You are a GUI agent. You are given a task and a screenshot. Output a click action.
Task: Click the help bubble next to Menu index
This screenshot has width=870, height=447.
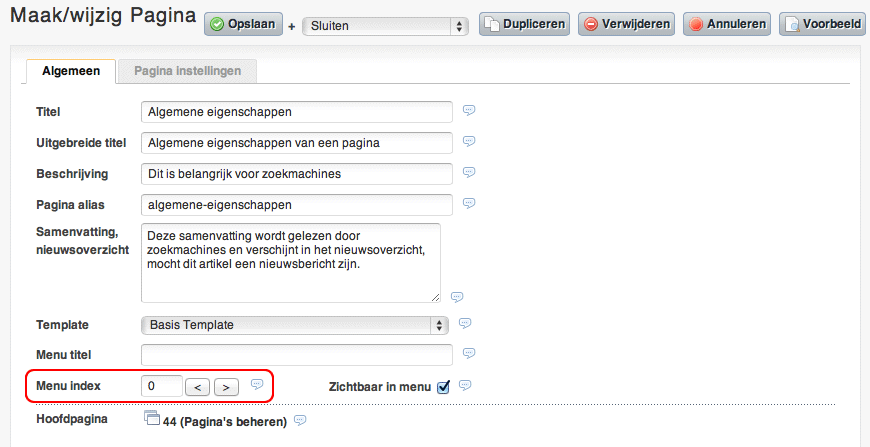pyautogui.click(x=257, y=384)
